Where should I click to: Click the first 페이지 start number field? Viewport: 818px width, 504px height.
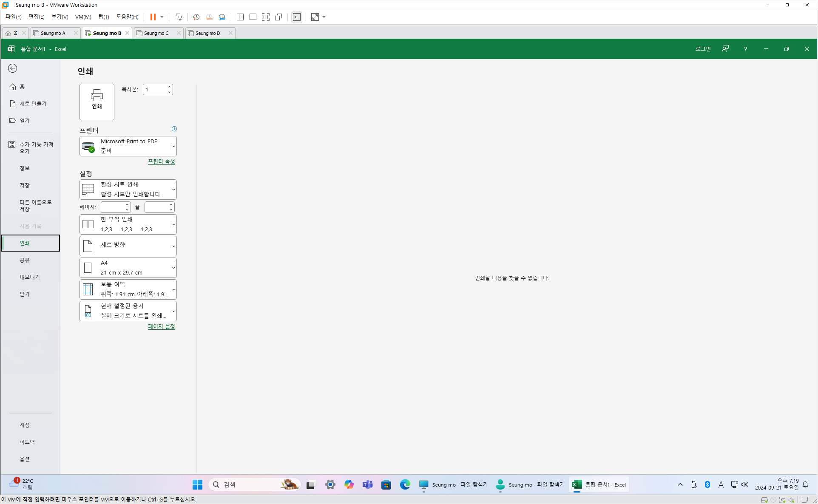coord(113,207)
